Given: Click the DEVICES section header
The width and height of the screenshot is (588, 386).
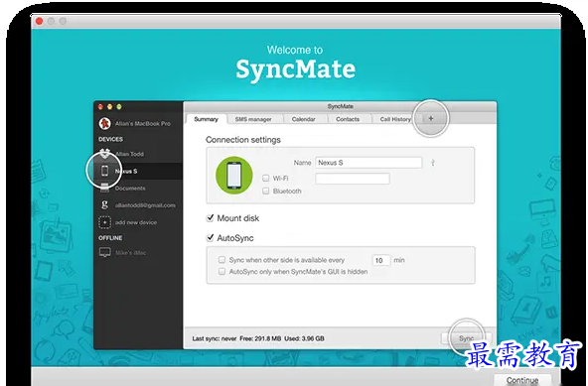Looking at the screenshot, I should pos(110,139).
